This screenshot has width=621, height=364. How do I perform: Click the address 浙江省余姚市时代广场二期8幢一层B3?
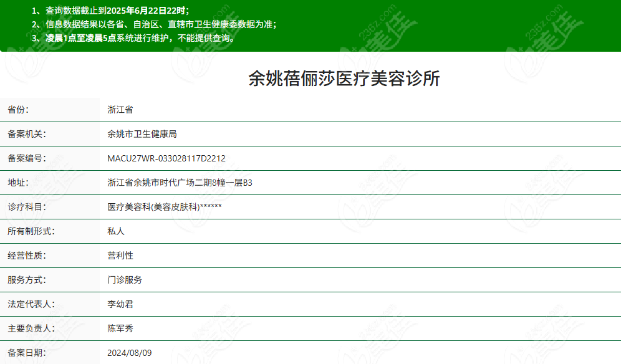pyautogui.click(x=180, y=183)
